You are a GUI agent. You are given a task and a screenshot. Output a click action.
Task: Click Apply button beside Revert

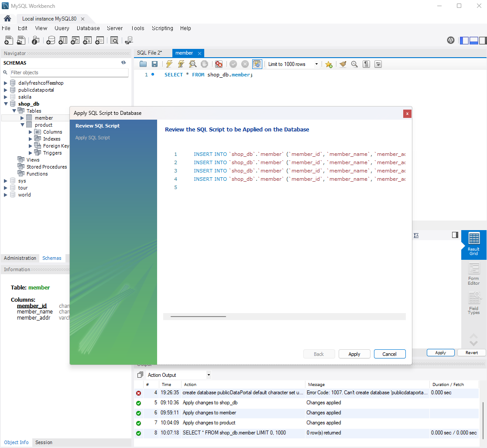[440, 353]
